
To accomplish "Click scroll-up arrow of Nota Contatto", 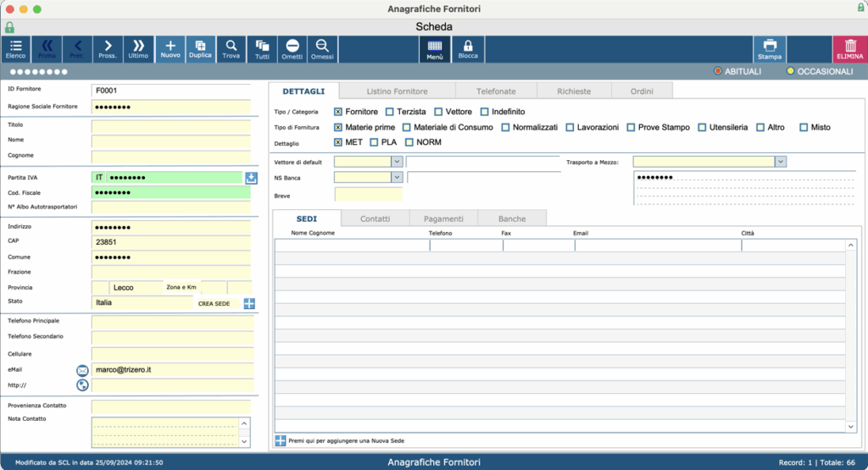I will coord(244,423).
